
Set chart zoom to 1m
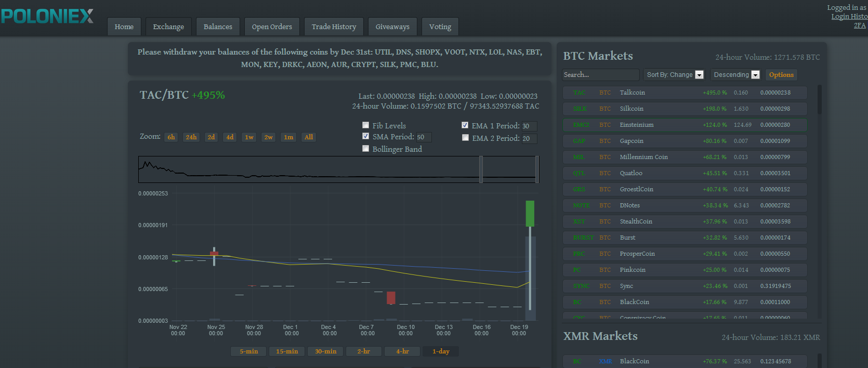(x=288, y=137)
